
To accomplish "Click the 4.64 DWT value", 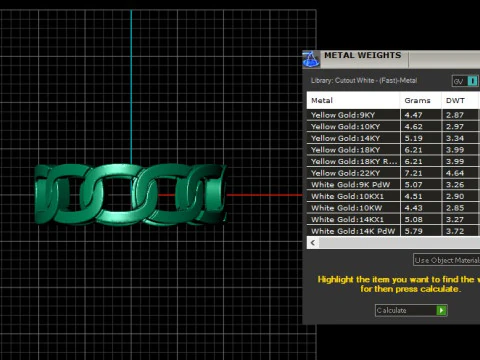I will (x=455, y=173).
